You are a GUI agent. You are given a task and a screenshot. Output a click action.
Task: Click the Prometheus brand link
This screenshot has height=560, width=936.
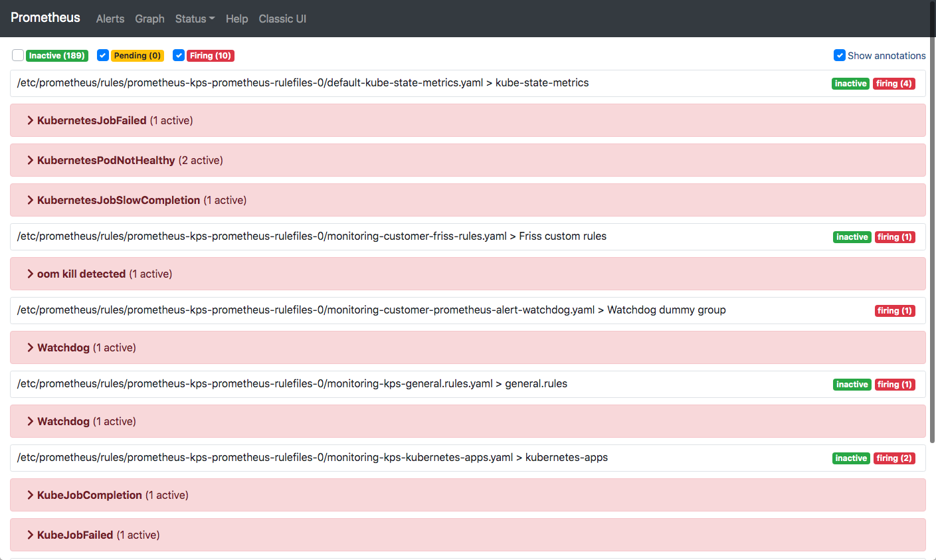click(x=45, y=18)
